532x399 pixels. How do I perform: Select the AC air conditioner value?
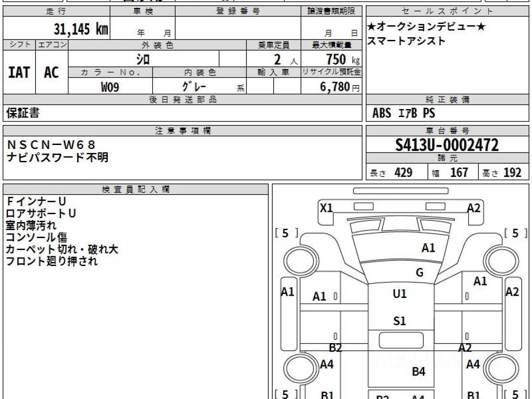51,72
